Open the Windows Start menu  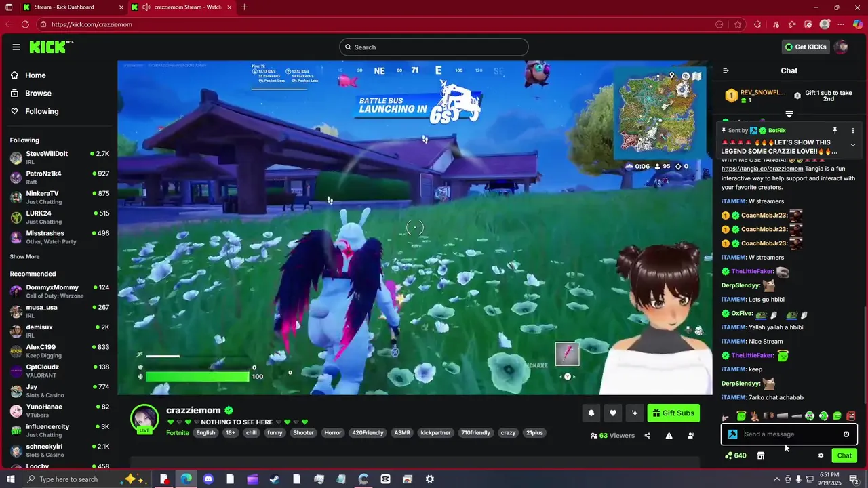coord(10,479)
